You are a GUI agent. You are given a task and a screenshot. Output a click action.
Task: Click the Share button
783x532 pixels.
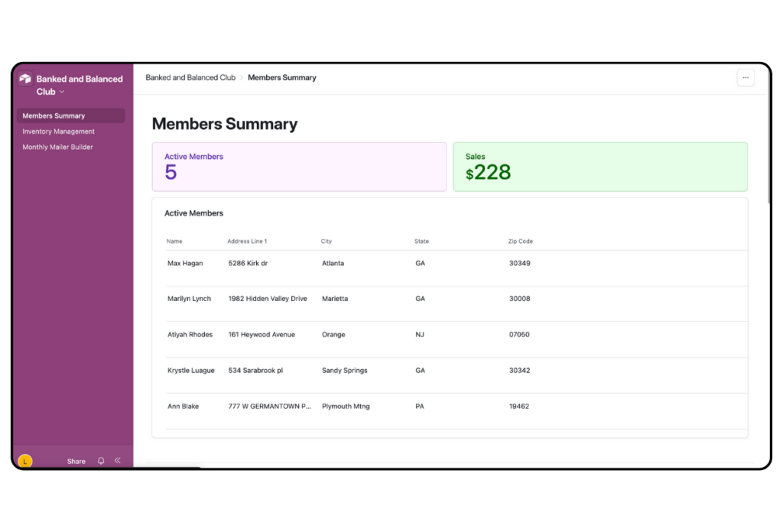coord(76,461)
